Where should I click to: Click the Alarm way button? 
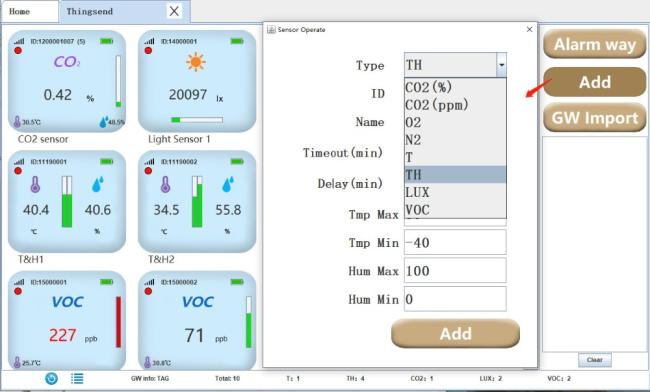[594, 44]
